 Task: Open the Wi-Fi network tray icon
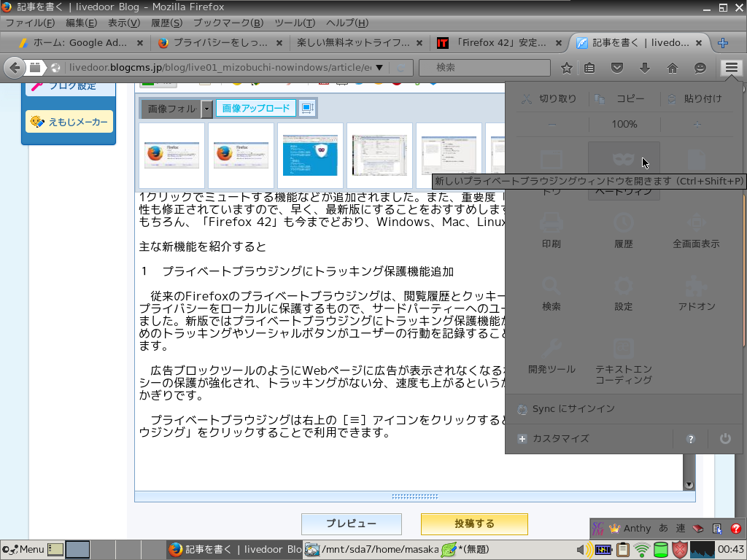click(642, 550)
